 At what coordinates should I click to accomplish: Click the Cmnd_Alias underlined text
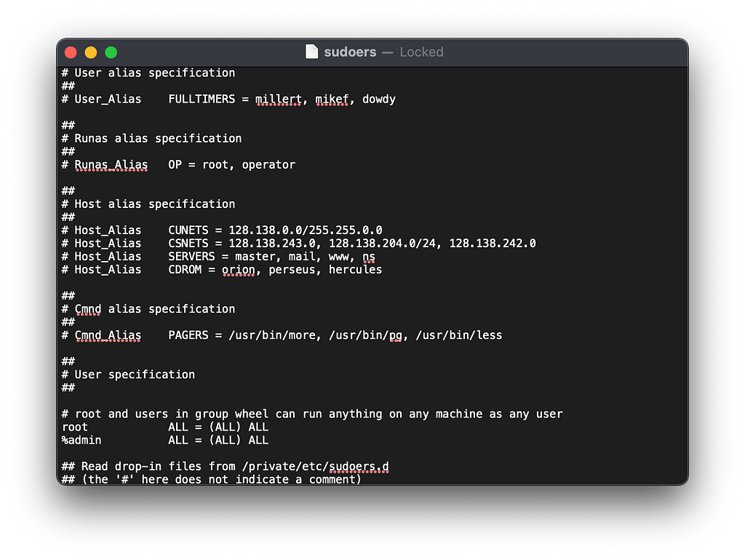(108, 335)
